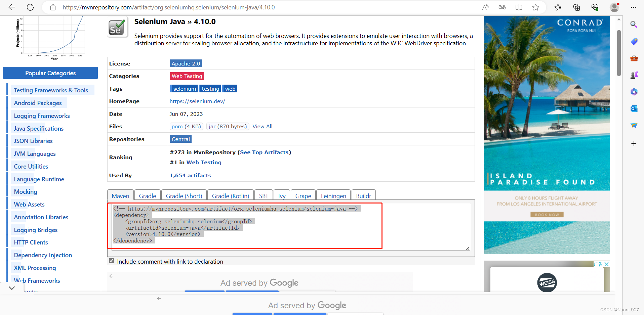Start Read aloud for the page
Viewport: 644px width, 315px height.
point(485,7)
